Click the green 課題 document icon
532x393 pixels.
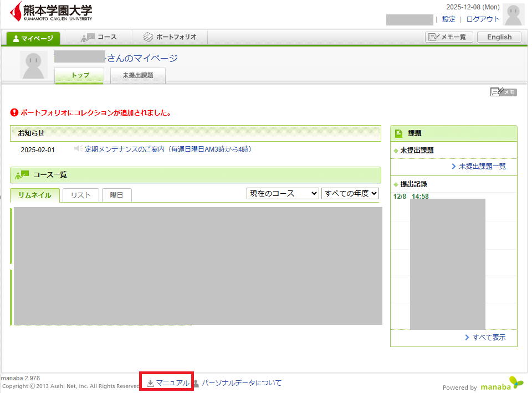(398, 133)
